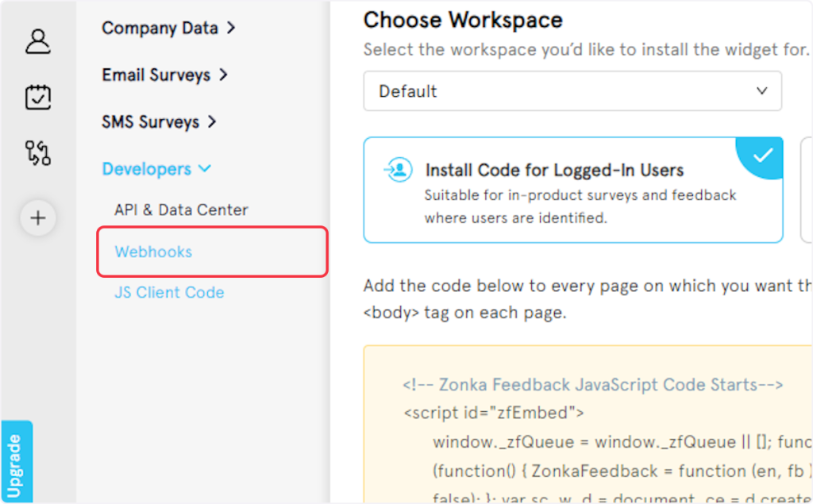Click the round plus icon in left rail
This screenshot has width=813, height=504.
[37, 218]
